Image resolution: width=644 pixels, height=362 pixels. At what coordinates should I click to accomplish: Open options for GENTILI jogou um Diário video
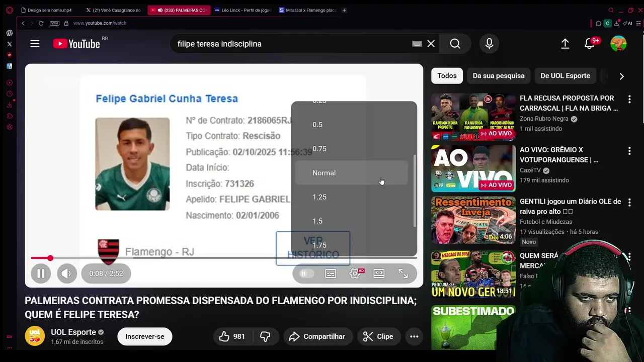click(629, 203)
